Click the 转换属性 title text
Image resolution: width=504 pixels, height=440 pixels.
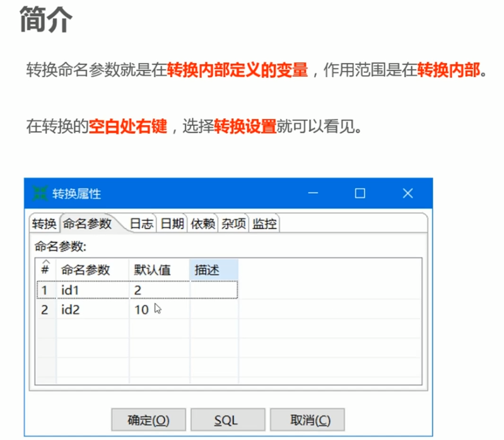pos(76,194)
